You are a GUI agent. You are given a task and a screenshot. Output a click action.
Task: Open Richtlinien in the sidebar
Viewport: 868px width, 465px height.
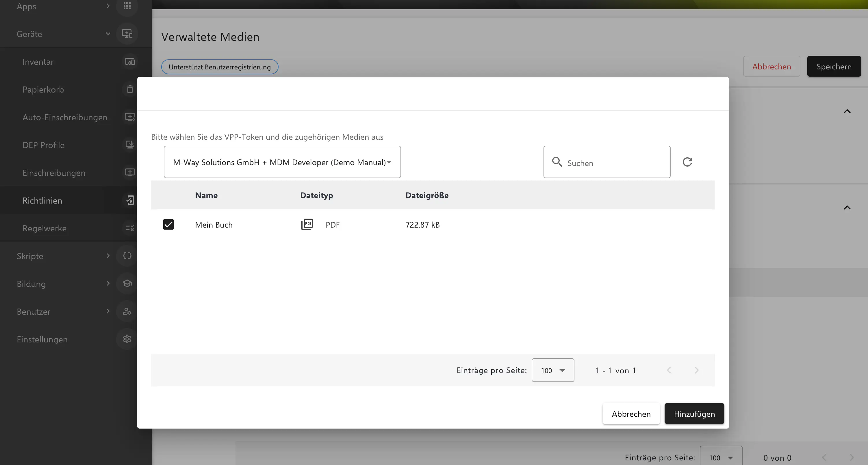coord(42,201)
